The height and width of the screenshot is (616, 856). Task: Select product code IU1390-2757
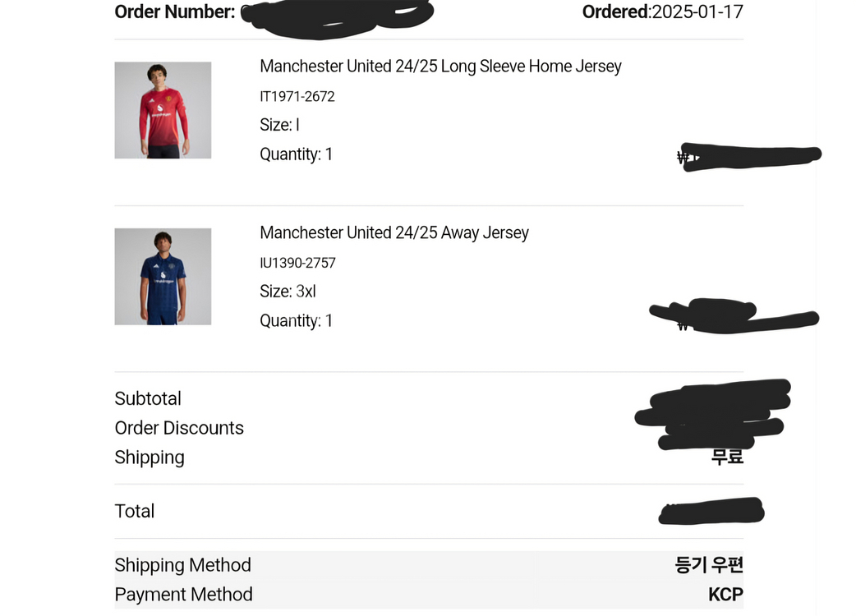point(297,263)
